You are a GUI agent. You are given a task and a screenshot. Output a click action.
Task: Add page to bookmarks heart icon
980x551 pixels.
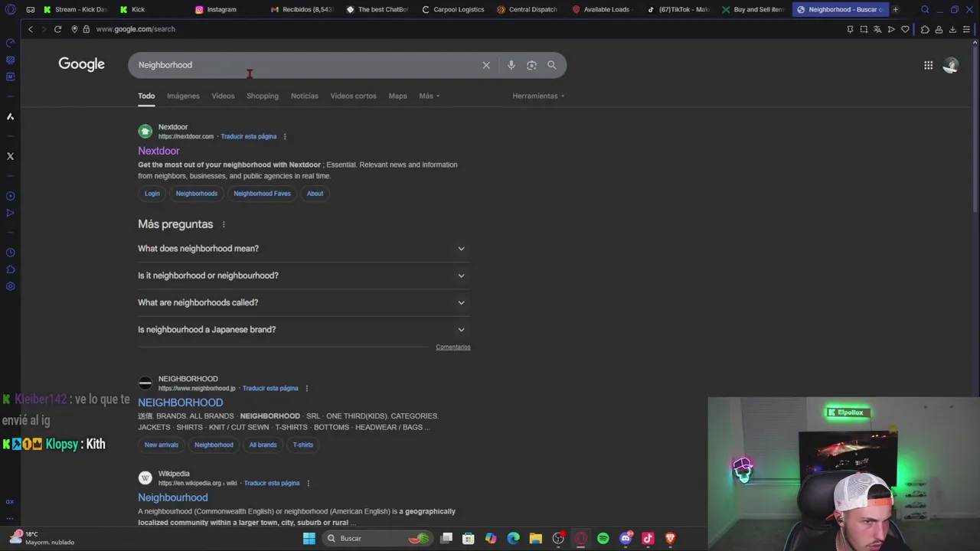(905, 29)
